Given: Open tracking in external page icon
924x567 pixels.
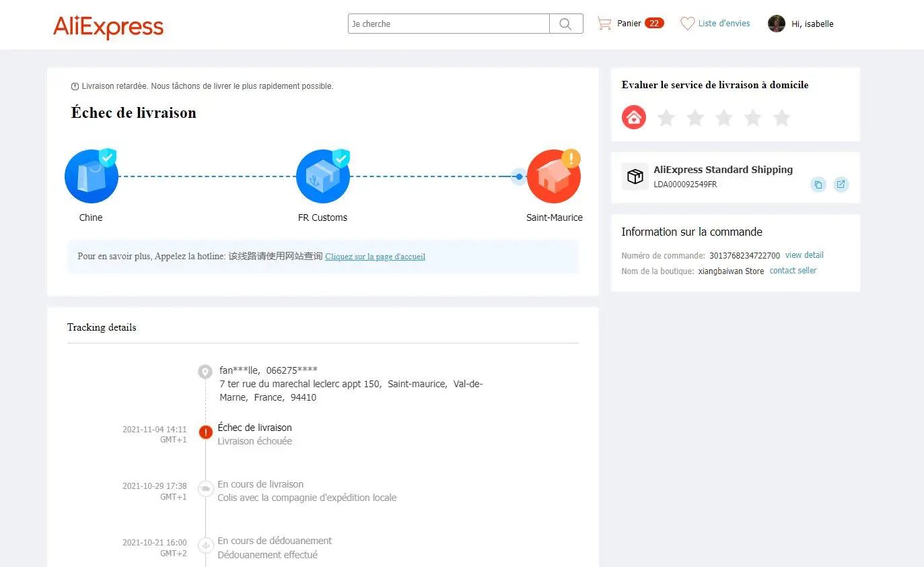Looking at the screenshot, I should [x=841, y=185].
